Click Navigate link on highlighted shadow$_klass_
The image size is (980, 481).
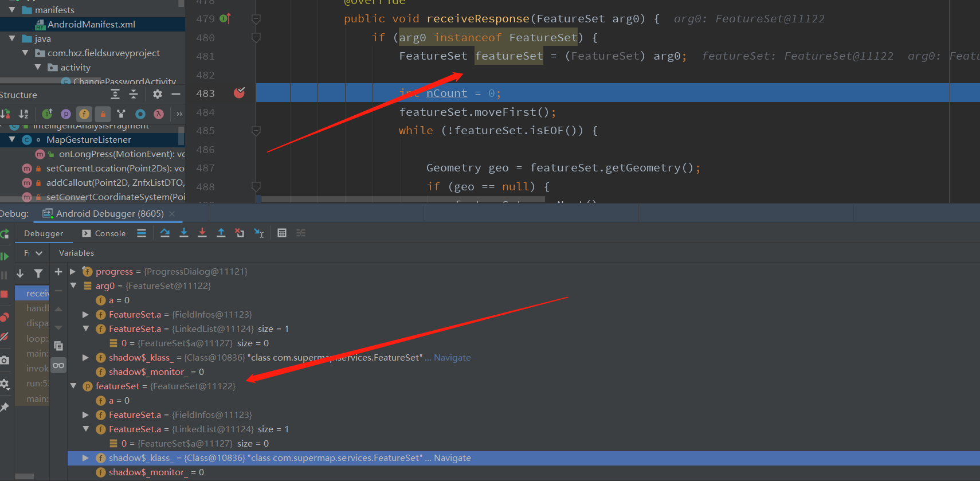click(x=452, y=457)
